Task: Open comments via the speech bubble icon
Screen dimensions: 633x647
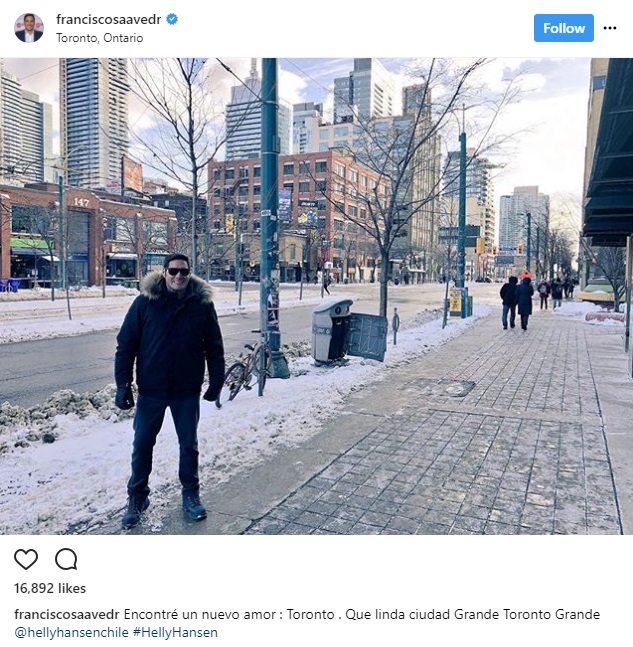Action: pos(66,559)
